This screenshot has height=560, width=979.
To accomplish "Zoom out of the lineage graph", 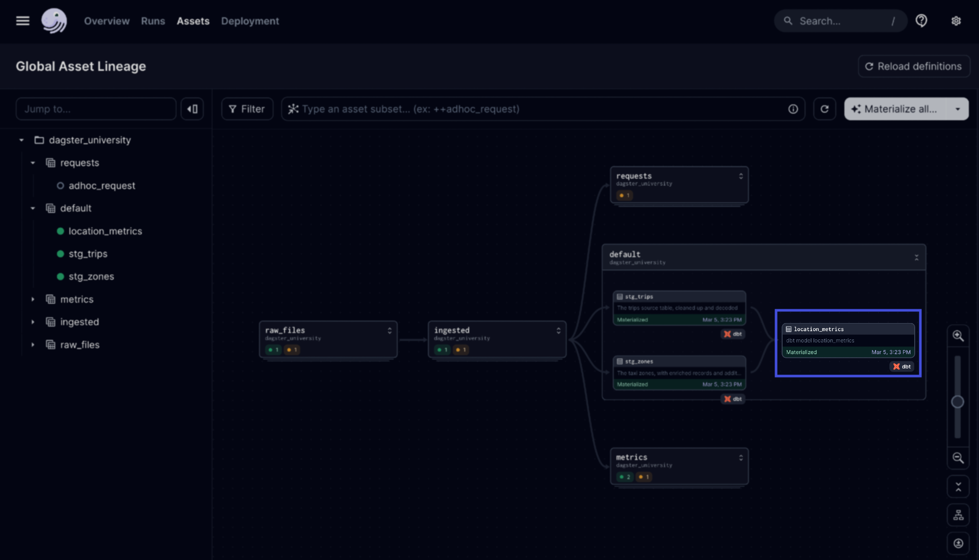I will [x=958, y=458].
